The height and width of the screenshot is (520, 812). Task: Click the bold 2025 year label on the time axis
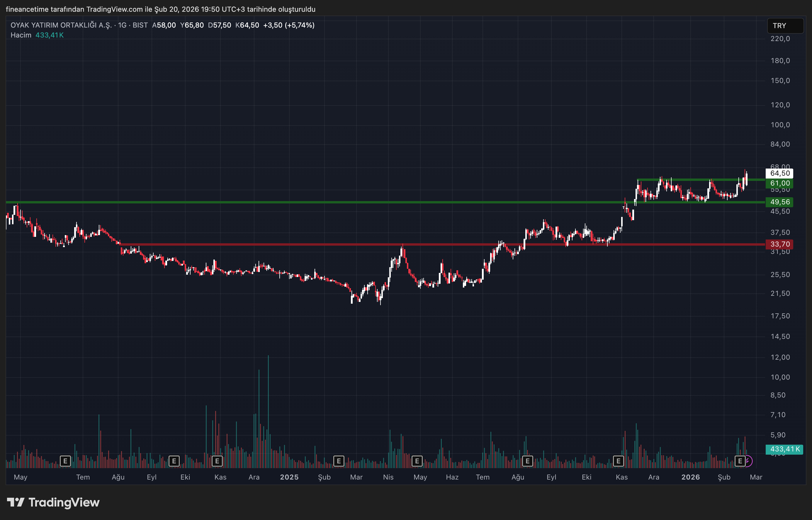289,477
